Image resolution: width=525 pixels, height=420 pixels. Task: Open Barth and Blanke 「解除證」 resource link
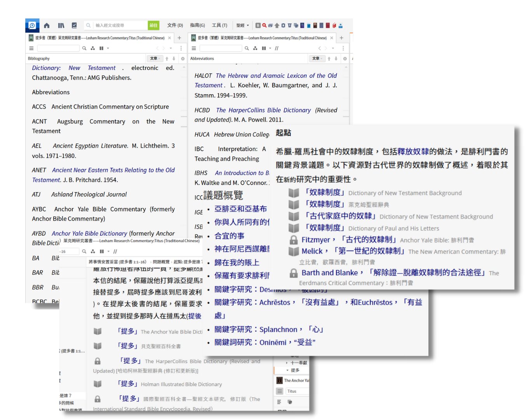(394, 272)
